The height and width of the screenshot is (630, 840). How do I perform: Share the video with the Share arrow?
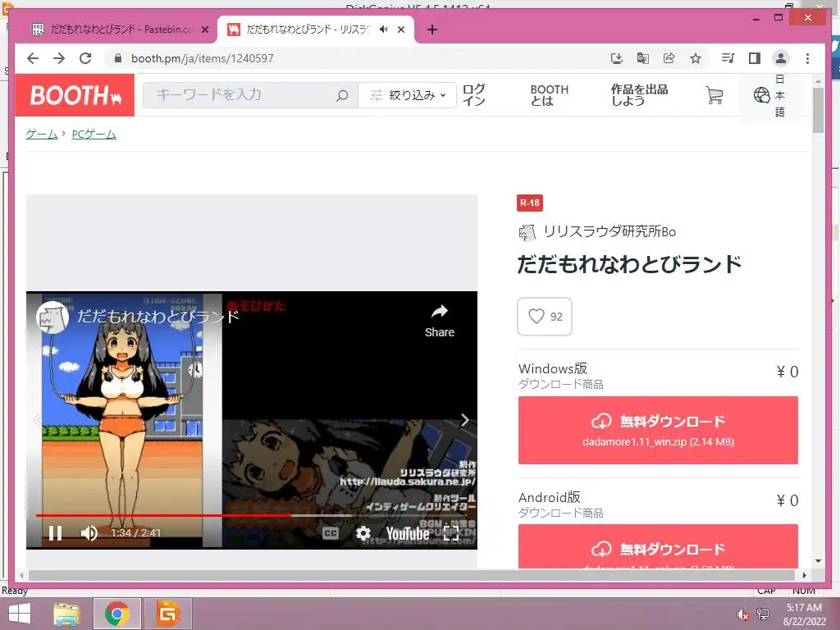click(x=440, y=322)
